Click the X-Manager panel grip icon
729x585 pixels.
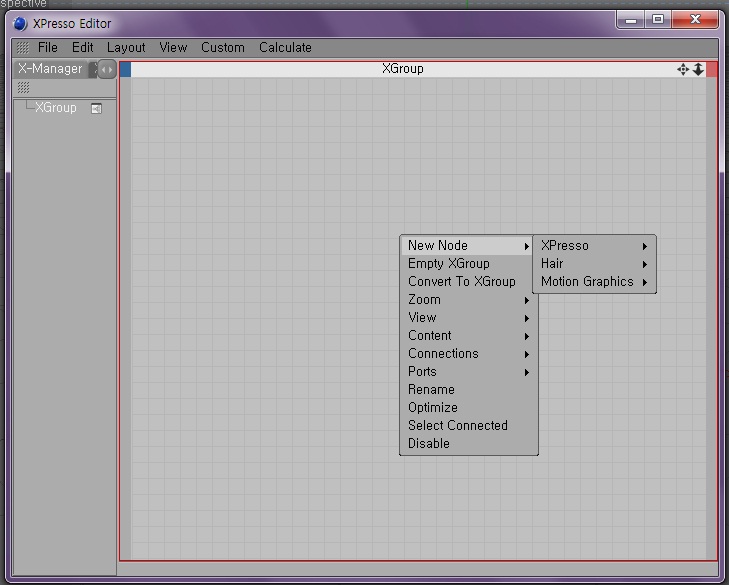[23, 87]
